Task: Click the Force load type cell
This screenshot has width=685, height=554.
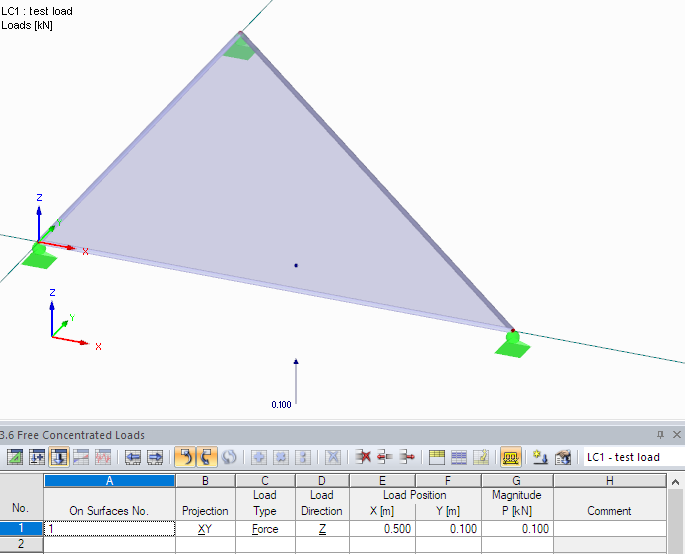Action: click(265, 529)
